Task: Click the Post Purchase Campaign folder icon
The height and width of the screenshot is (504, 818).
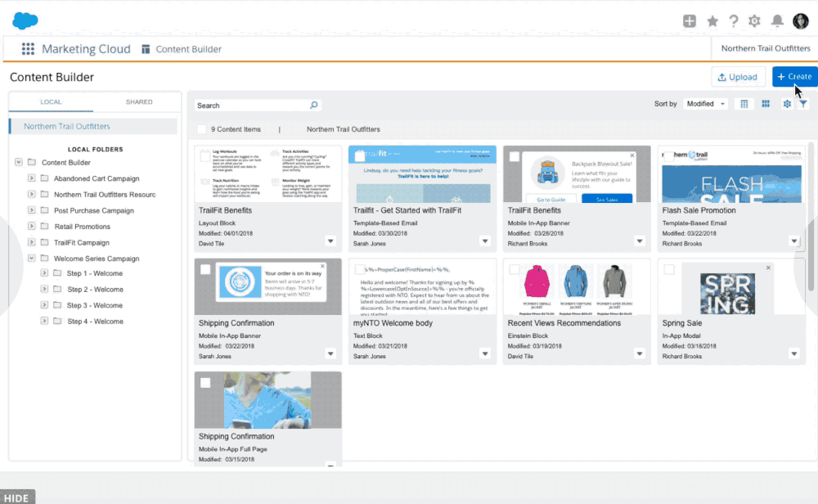Action: [44, 210]
